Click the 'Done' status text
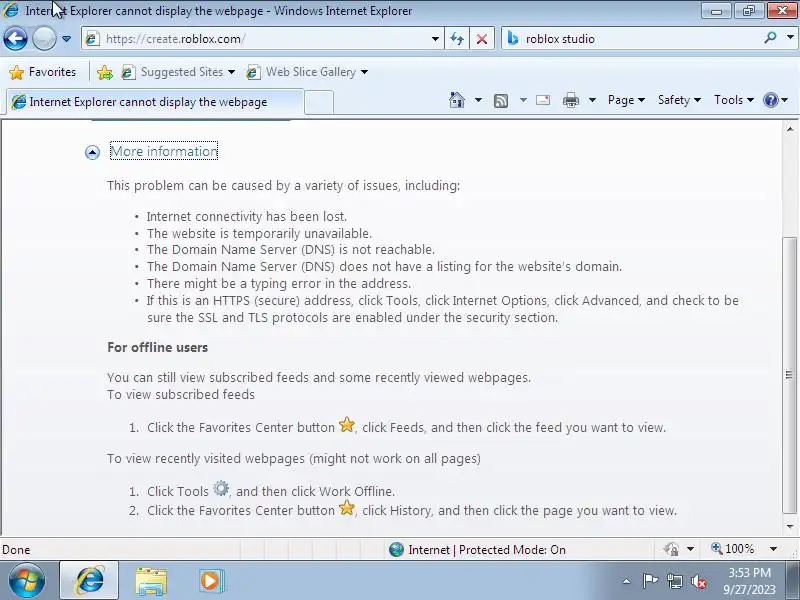The height and width of the screenshot is (600, 800). [16, 550]
